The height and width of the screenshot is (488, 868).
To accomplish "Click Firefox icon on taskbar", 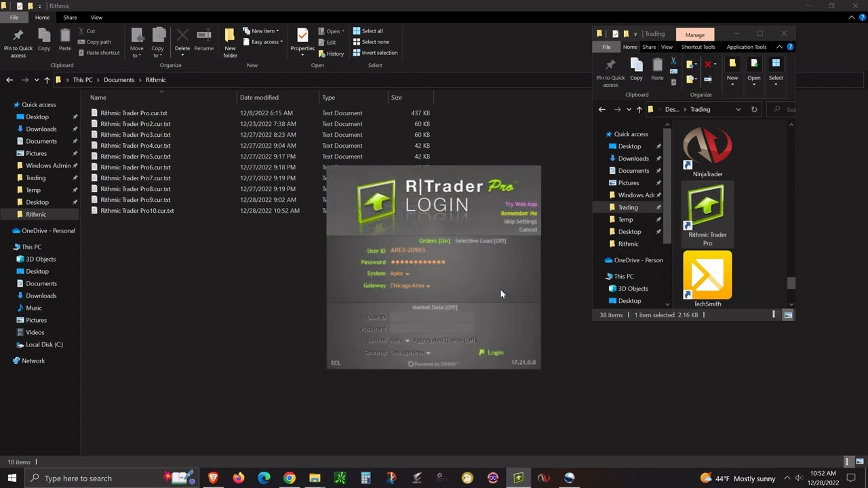I will point(238,478).
